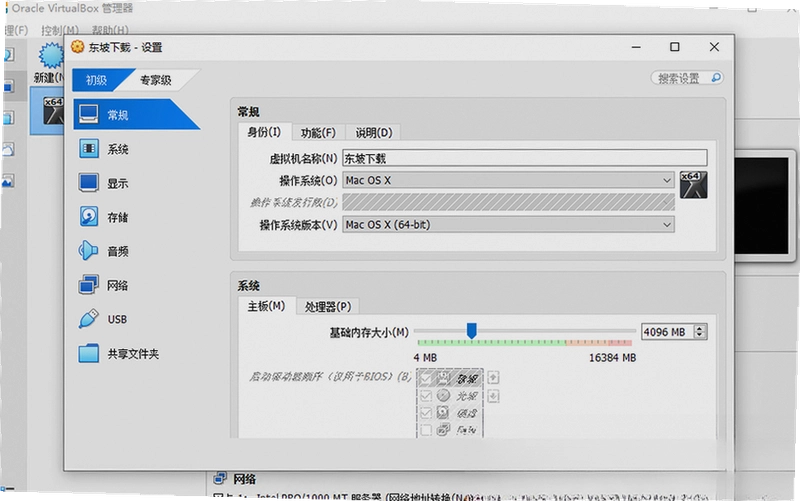
Task: Click the 新建 icon in VirtualBox manager
Action: click(51, 56)
